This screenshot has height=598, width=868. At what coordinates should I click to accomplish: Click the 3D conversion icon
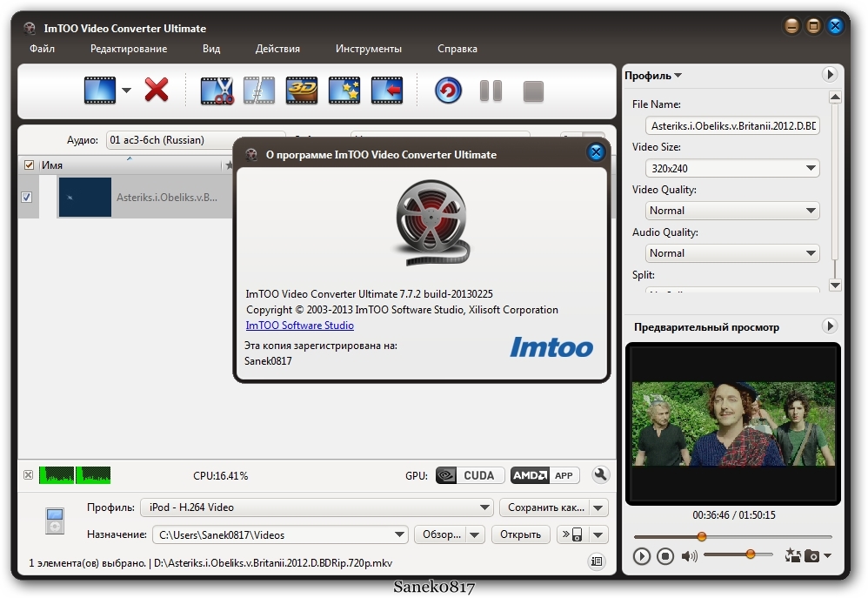point(302,90)
